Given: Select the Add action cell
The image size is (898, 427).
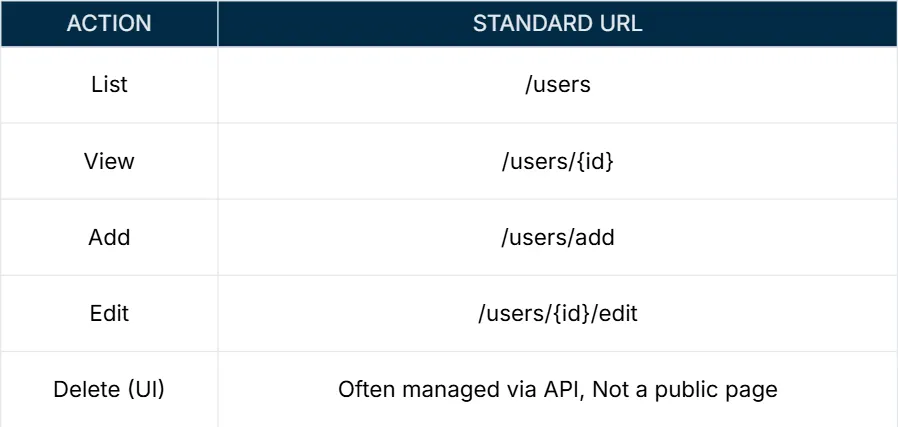Looking at the screenshot, I should [x=109, y=237].
